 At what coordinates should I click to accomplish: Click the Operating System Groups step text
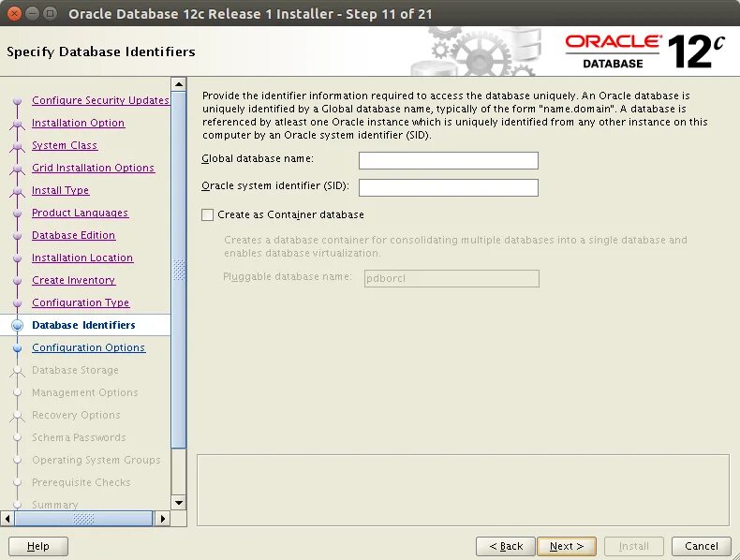[96, 460]
